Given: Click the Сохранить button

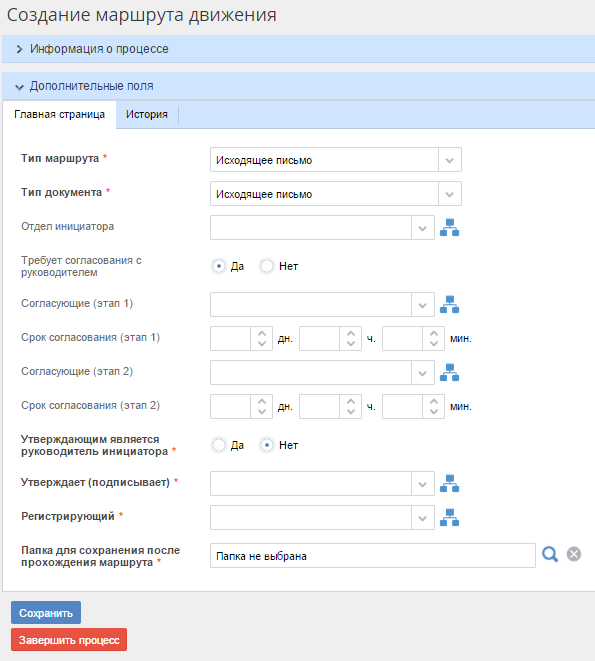Looking at the screenshot, I should pyautogui.click(x=46, y=613).
